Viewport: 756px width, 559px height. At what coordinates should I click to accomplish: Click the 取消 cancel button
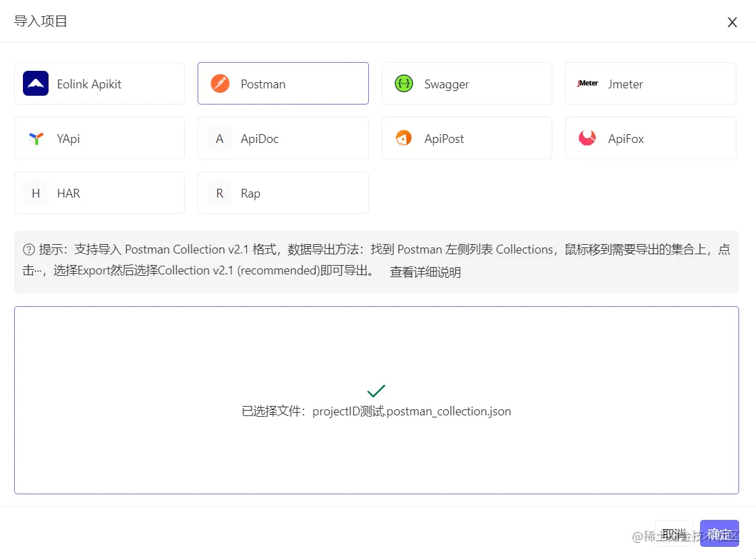point(674,533)
